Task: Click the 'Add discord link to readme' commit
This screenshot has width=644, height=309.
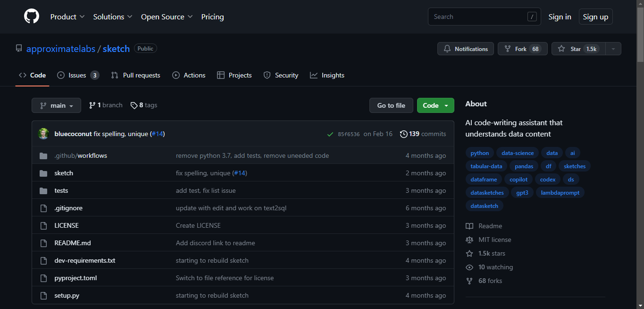Action: coord(215,243)
